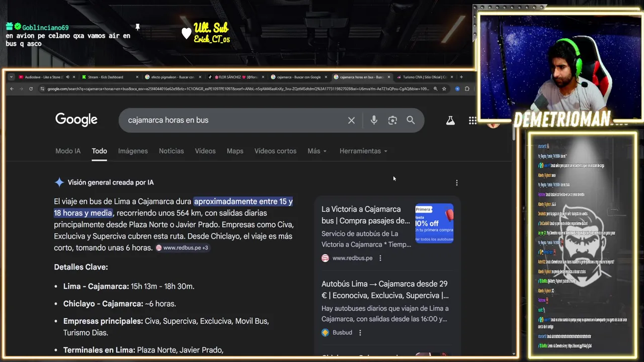Screen dimensions: 644x362
Task: Open AI overview three-dot menu
Action: coord(457,183)
